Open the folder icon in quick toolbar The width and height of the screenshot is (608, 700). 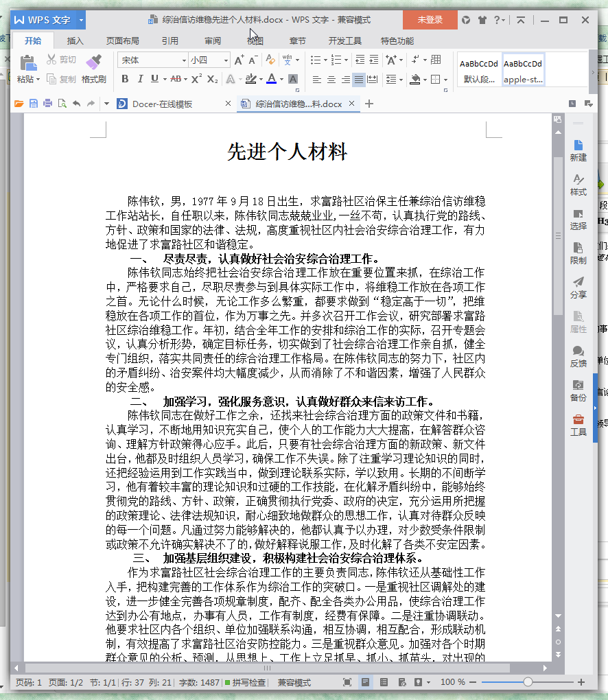19,104
